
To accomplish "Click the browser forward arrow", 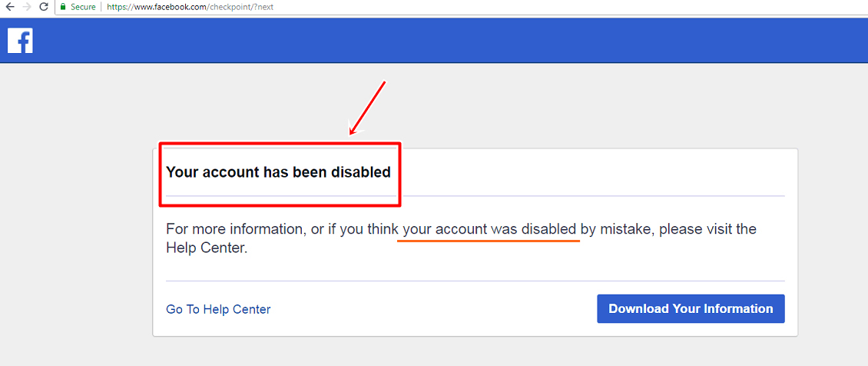I will 26,7.
